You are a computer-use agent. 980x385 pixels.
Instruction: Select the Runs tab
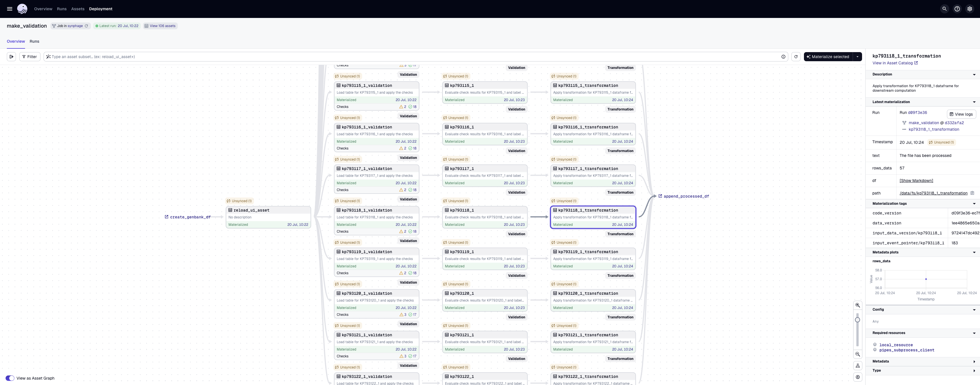pyautogui.click(x=34, y=41)
